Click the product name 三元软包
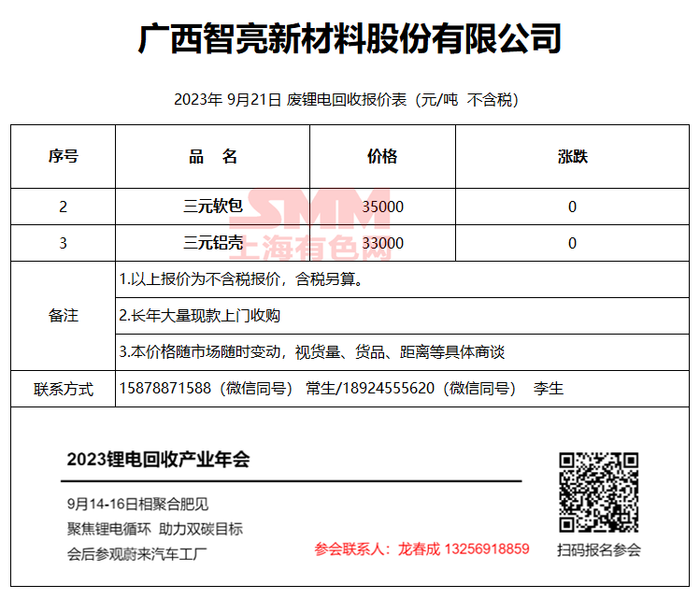 pos(212,207)
